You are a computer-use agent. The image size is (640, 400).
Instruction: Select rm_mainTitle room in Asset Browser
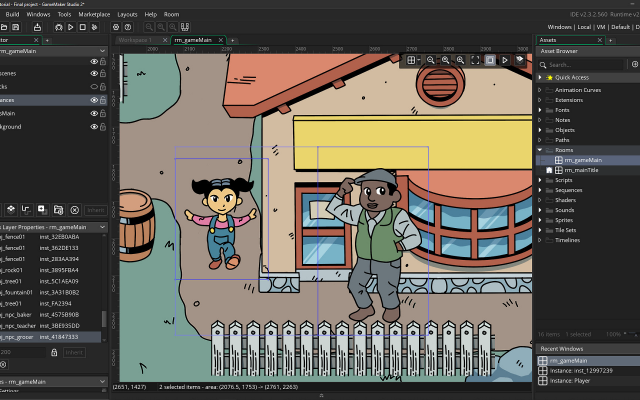click(x=581, y=170)
